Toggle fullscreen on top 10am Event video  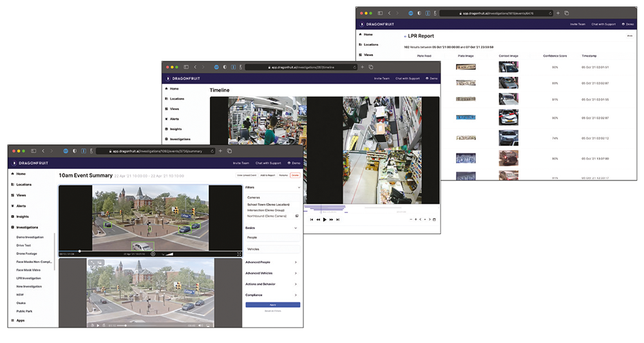coord(239,254)
